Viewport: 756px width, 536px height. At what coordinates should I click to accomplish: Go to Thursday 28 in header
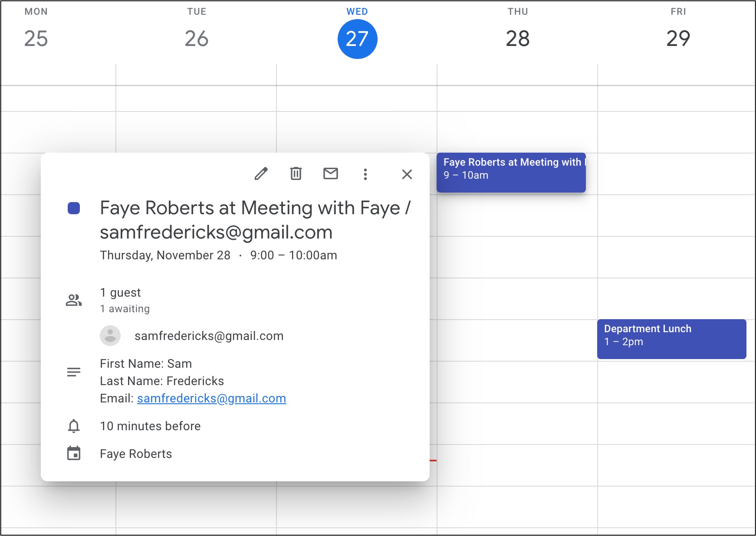(517, 39)
